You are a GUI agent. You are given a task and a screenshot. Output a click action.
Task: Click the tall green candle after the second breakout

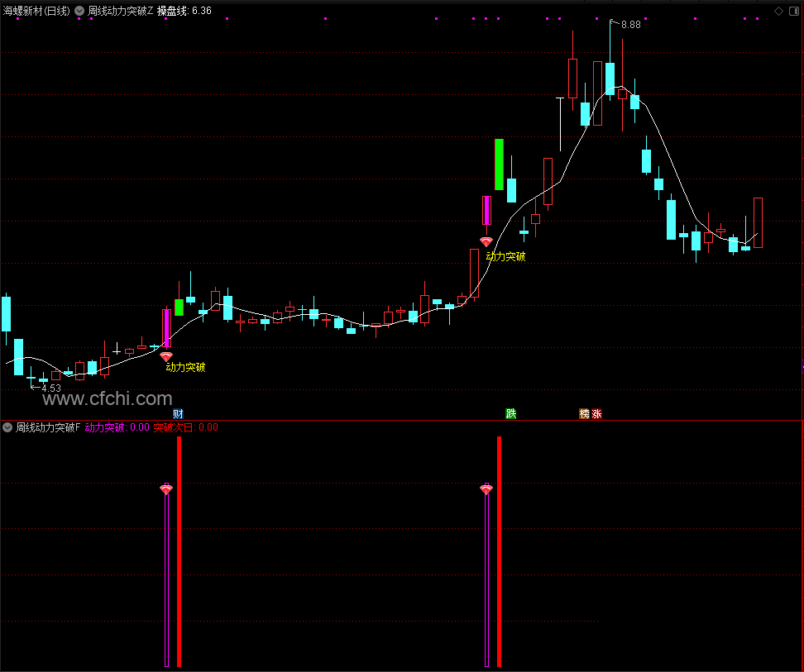(499, 164)
